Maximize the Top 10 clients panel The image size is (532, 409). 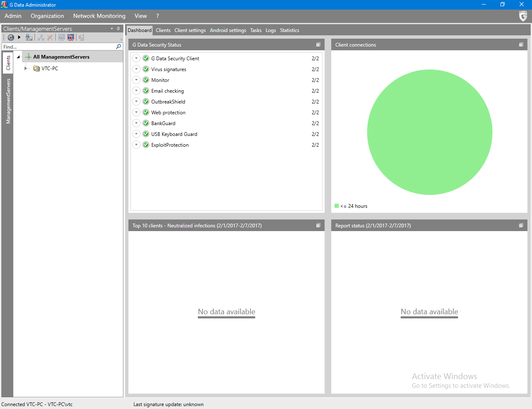point(318,225)
